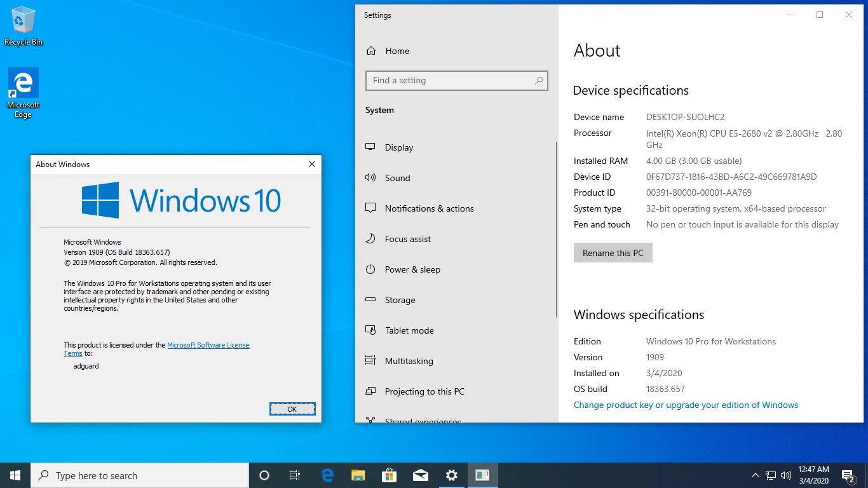Open the Action Center notifications icon
The height and width of the screenshot is (488, 868).
coord(848,475)
